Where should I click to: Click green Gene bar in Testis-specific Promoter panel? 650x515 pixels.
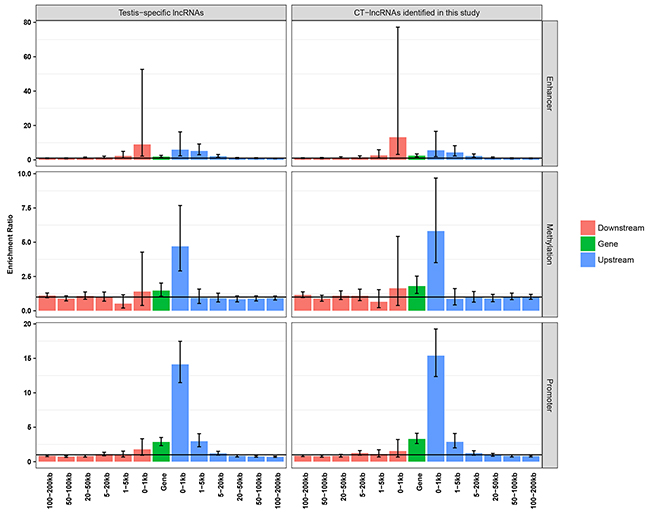(x=161, y=451)
